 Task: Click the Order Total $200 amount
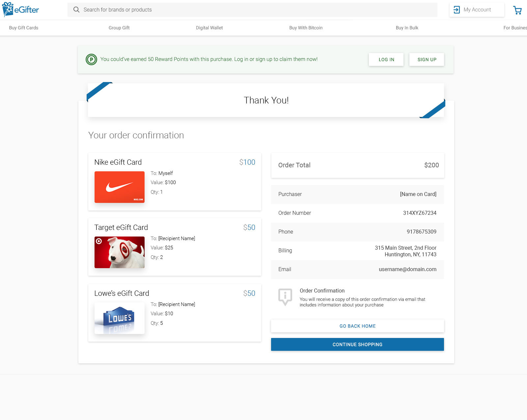click(431, 165)
